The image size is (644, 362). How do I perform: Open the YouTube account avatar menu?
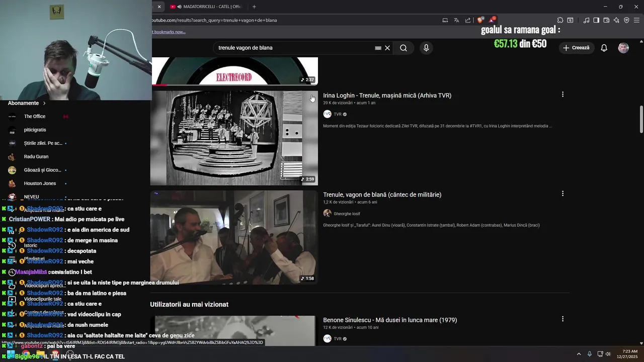click(623, 48)
